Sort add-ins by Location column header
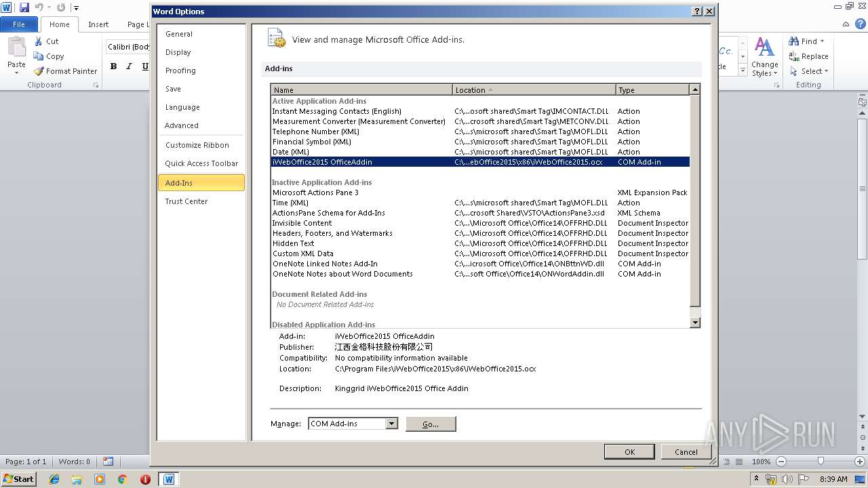868x488 pixels. [x=534, y=89]
